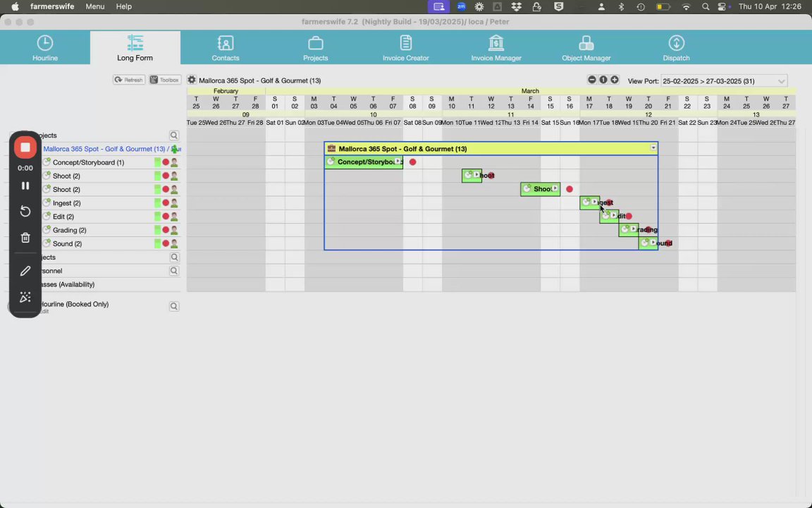Click the green color swatch in the Ingest (2) row
Screen dimensions: 812x508
click(x=157, y=203)
